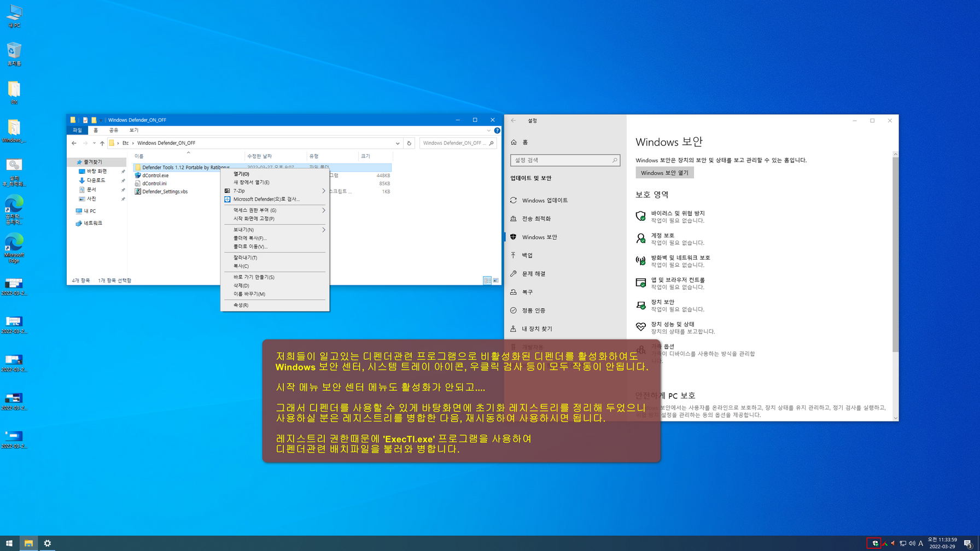The width and height of the screenshot is (980, 551).
Task: Open recent locations dropdown arrow
Action: point(94,143)
